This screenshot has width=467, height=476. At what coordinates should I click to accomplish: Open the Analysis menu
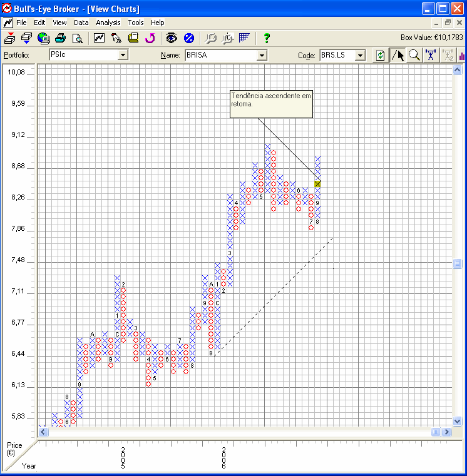pyautogui.click(x=108, y=23)
